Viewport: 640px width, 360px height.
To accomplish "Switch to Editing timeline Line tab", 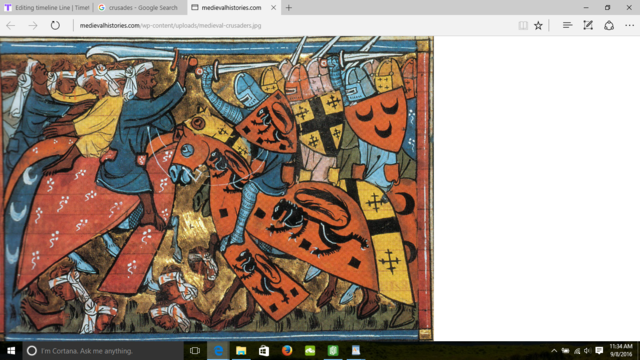I will click(47, 7).
